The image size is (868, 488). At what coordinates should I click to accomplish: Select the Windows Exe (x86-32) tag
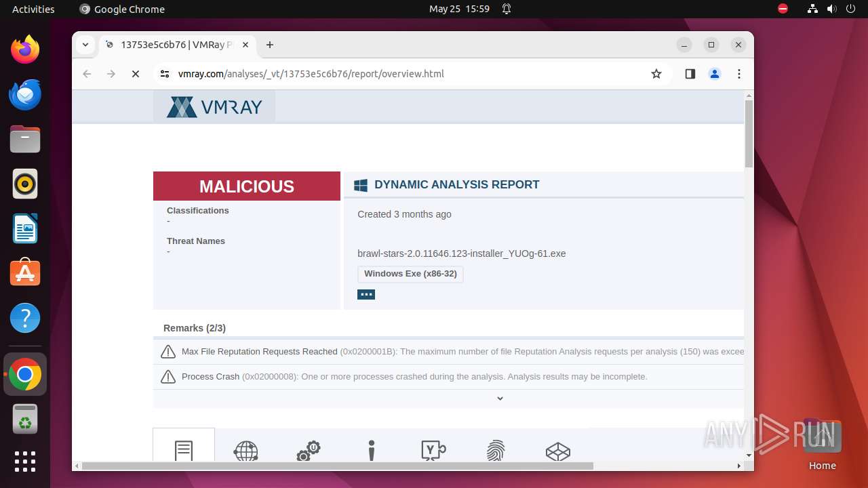click(x=410, y=274)
